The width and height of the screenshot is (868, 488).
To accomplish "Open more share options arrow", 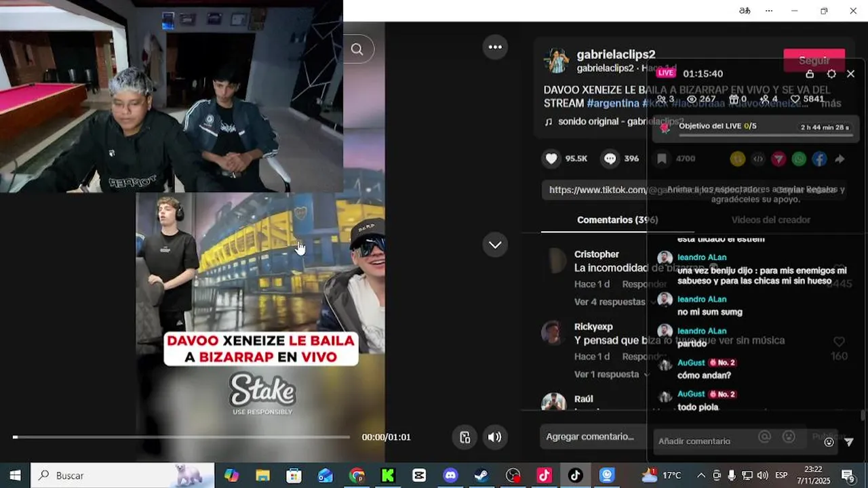I will (x=840, y=159).
